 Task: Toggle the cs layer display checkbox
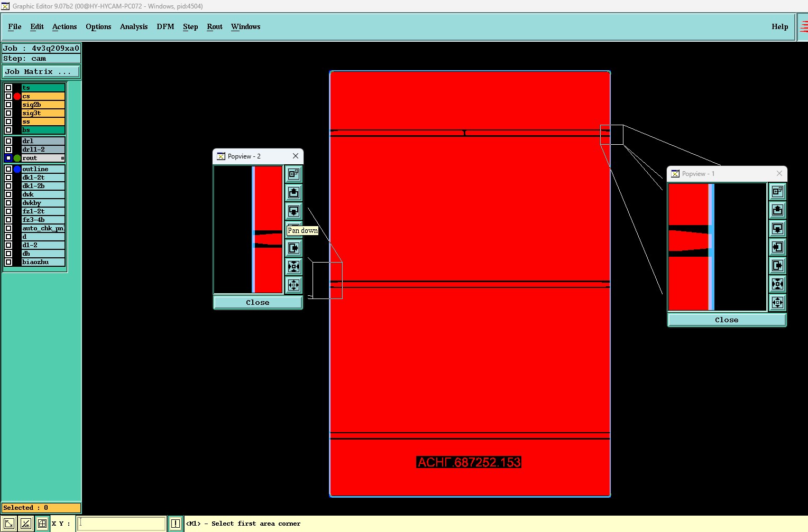point(8,96)
